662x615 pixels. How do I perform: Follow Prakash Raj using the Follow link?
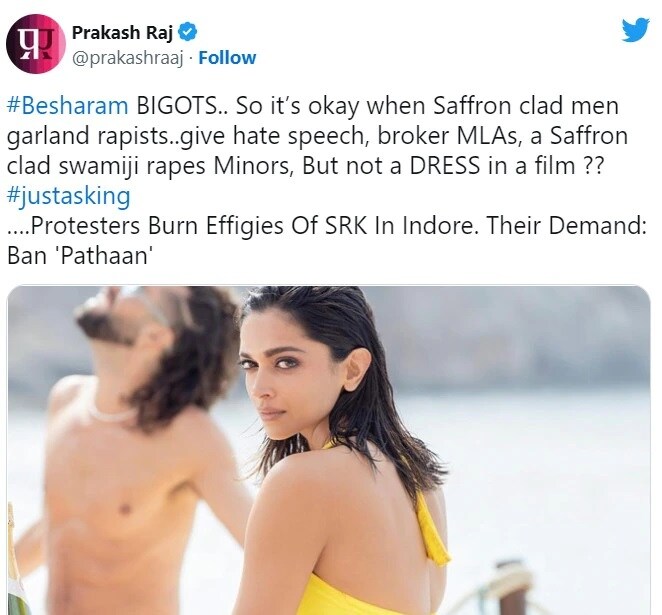pyautogui.click(x=227, y=58)
